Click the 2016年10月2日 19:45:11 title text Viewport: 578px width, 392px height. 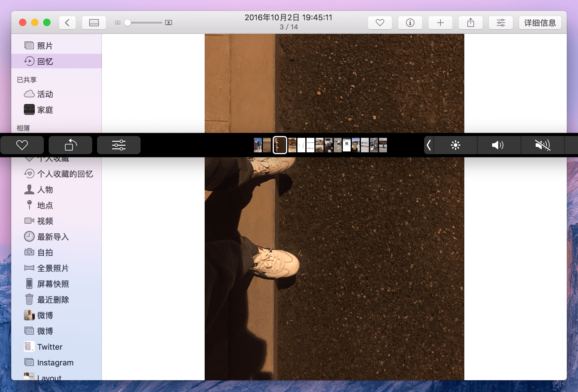[288, 18]
